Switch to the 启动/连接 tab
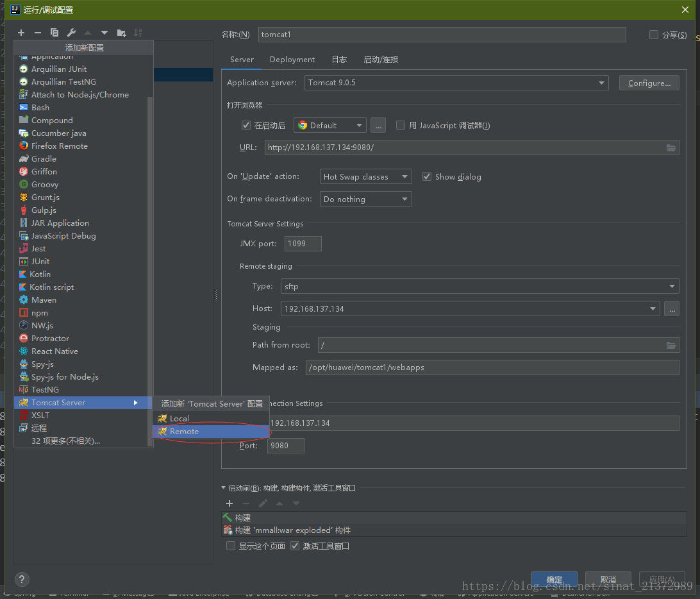 click(x=380, y=60)
